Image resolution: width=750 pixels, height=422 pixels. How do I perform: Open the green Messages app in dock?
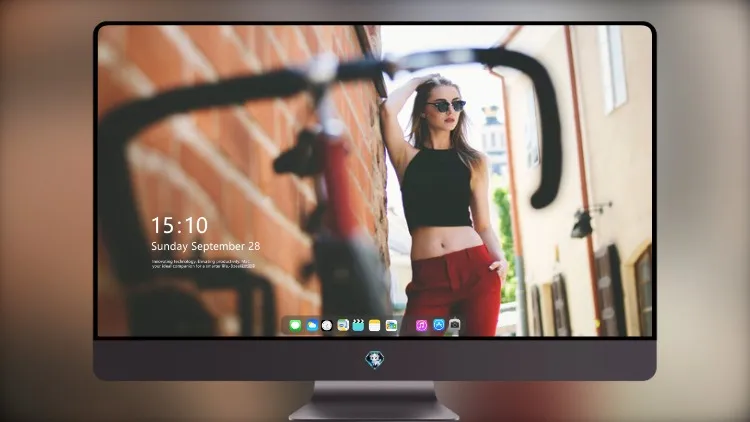[295, 325]
